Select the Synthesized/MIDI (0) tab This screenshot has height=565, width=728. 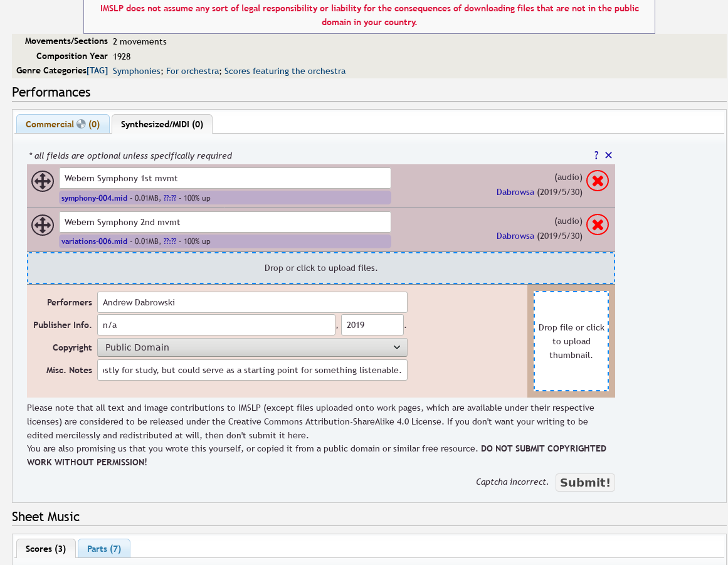click(x=162, y=124)
